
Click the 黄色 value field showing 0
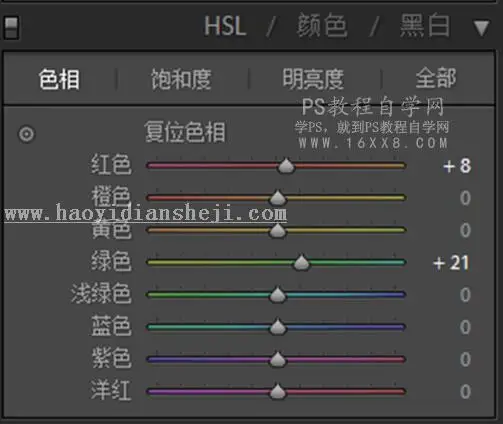coord(465,230)
